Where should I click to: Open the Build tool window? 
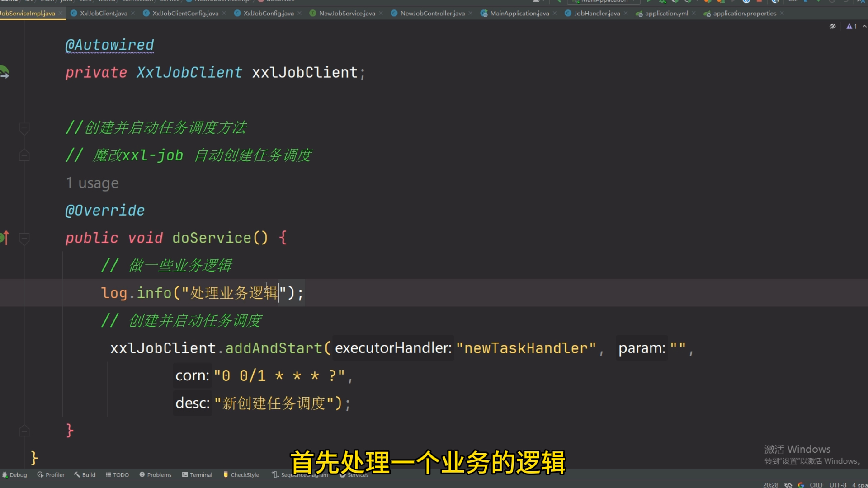tap(85, 475)
